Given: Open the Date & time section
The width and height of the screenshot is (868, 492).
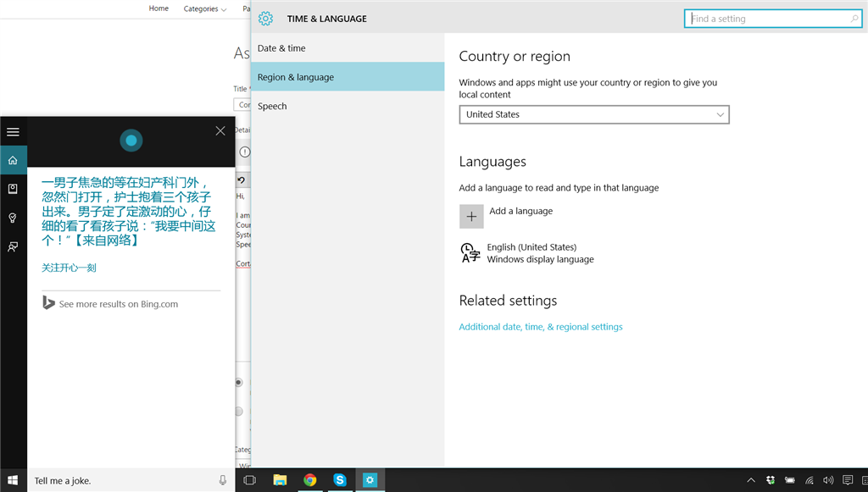Looking at the screenshot, I should point(348,48).
